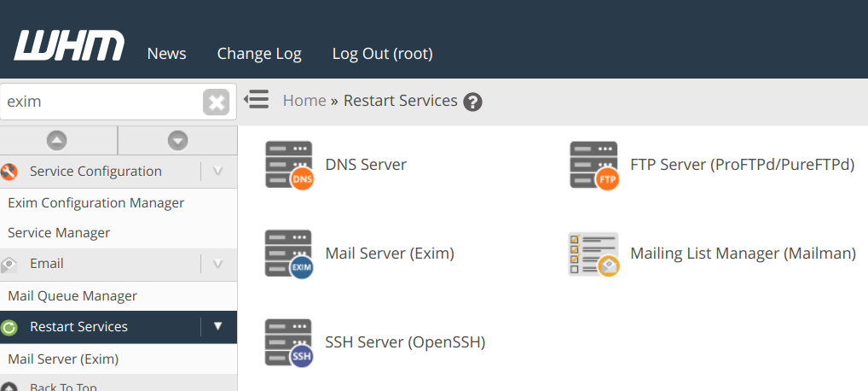Click the SSH Server icon

tap(288, 342)
